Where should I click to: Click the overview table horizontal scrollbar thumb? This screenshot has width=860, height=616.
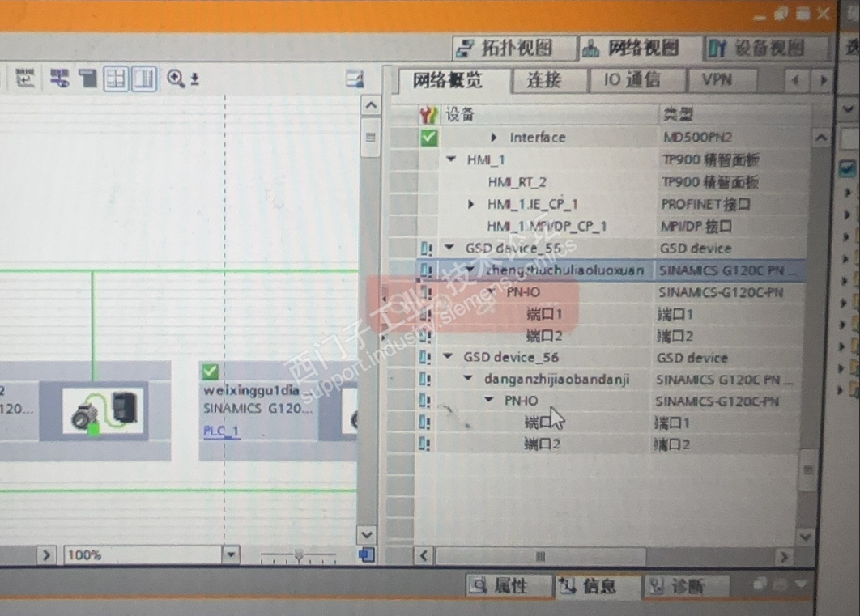[541, 556]
